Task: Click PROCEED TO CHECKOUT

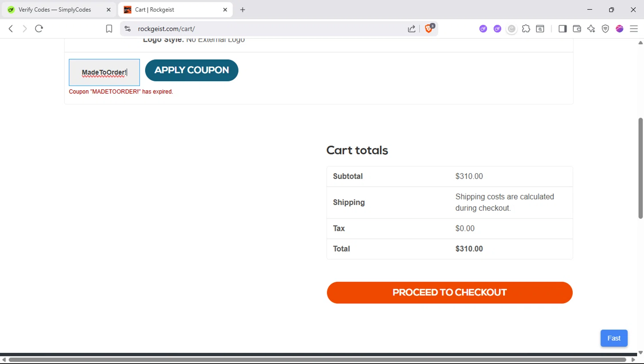Action: (x=450, y=293)
